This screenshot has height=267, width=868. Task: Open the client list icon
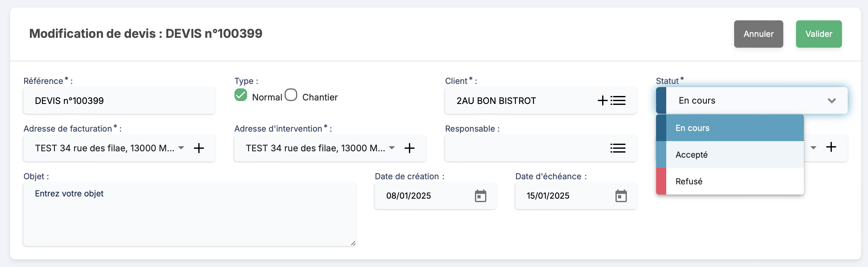pos(618,100)
